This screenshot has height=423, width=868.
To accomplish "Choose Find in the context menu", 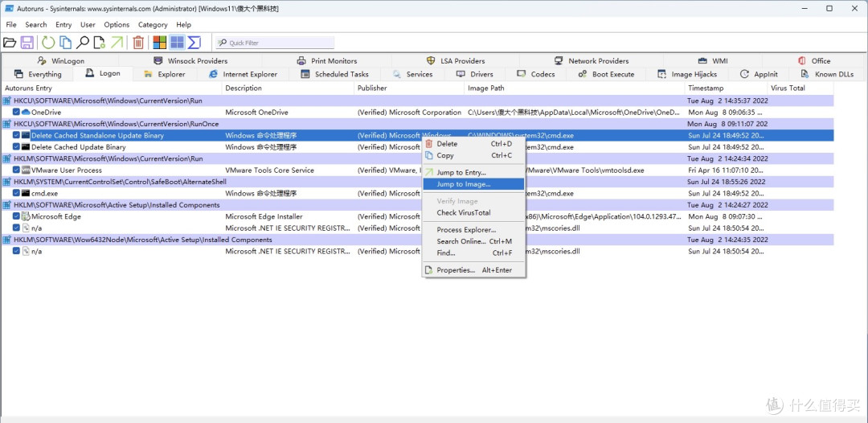I will [x=473, y=253].
